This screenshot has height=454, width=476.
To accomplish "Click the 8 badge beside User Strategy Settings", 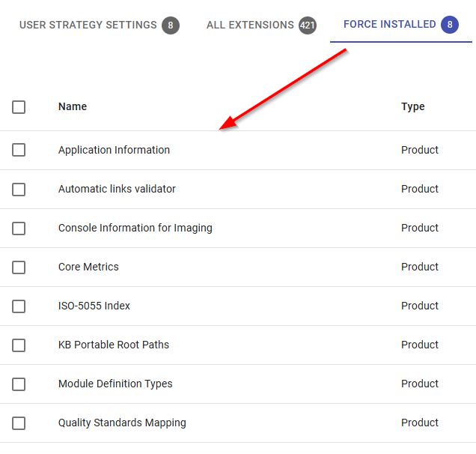I will tap(171, 25).
